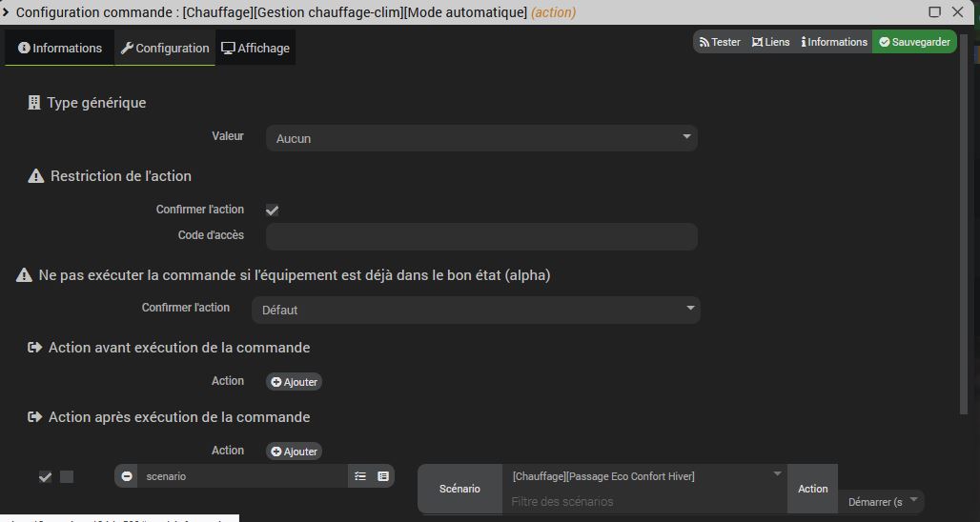Click the chevron icon in the title bar

click(6, 11)
